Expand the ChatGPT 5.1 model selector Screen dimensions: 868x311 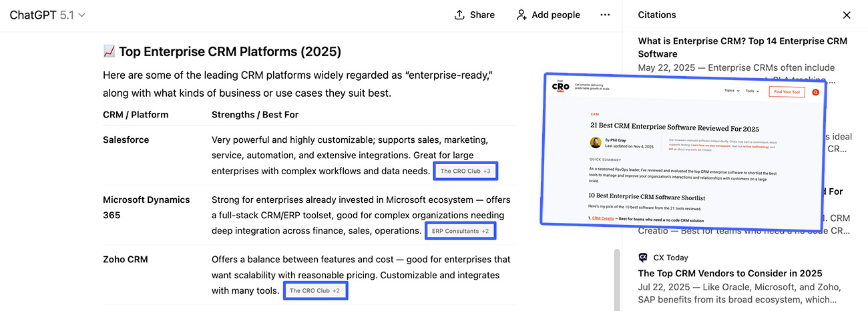[x=47, y=15]
